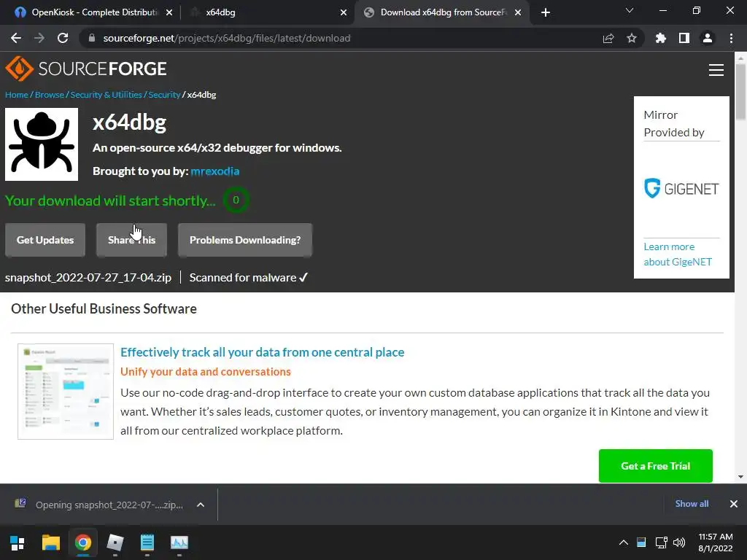This screenshot has height=560, width=747.
Task: Select snapshot_2022-07-27_17-04.zip file name text
Action: (88, 278)
